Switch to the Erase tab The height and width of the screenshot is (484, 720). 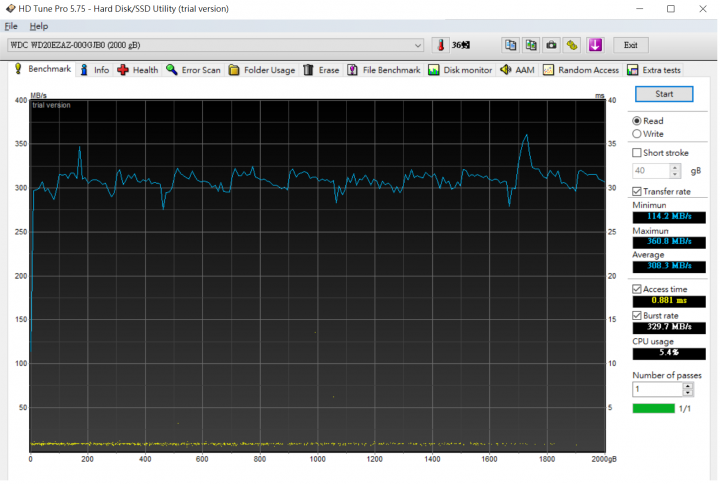tap(321, 70)
